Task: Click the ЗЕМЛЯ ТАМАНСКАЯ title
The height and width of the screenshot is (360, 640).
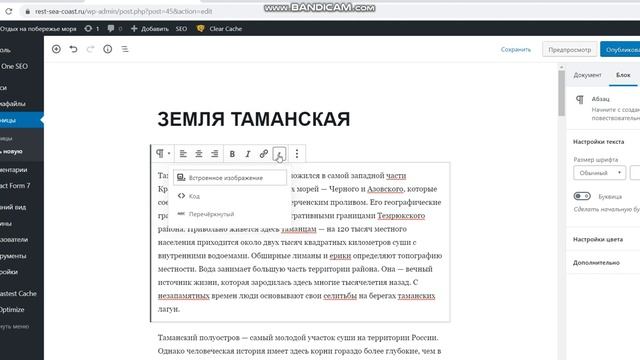Action: click(x=254, y=119)
